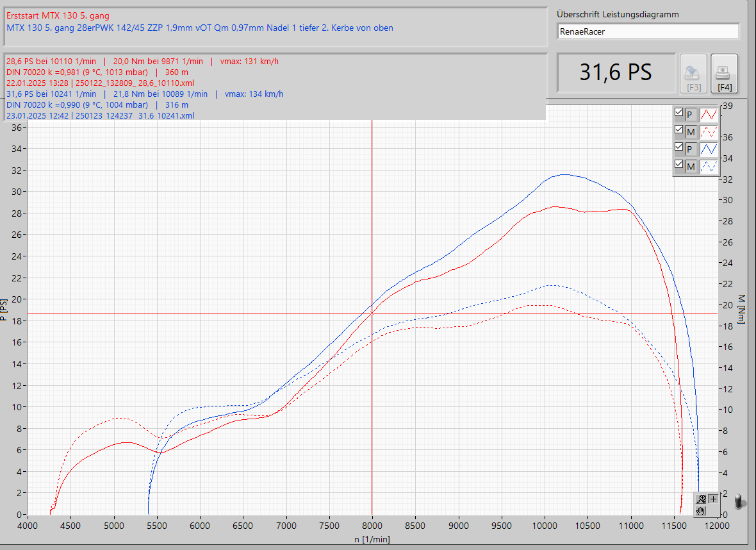
Task: Click the red dotted line style icon
Action: [709, 132]
